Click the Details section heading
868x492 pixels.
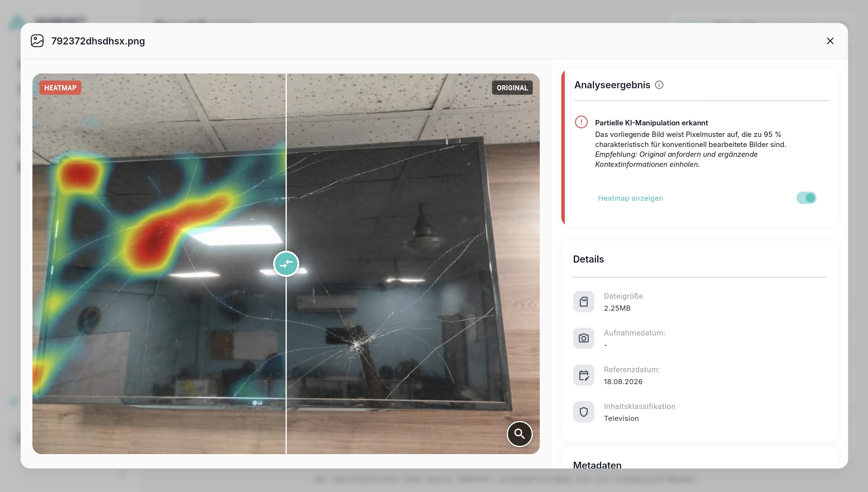(x=588, y=259)
